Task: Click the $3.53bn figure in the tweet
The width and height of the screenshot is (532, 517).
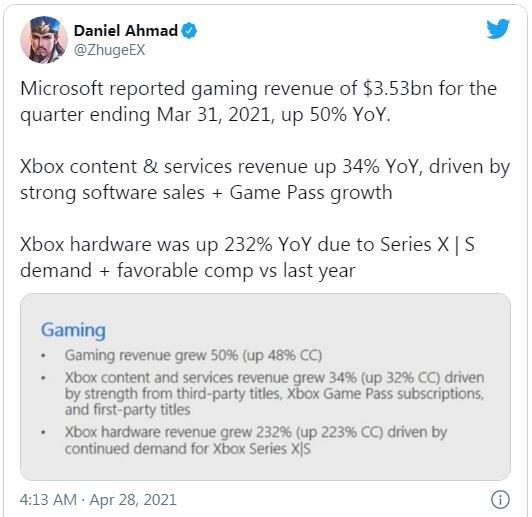Action: [x=398, y=88]
